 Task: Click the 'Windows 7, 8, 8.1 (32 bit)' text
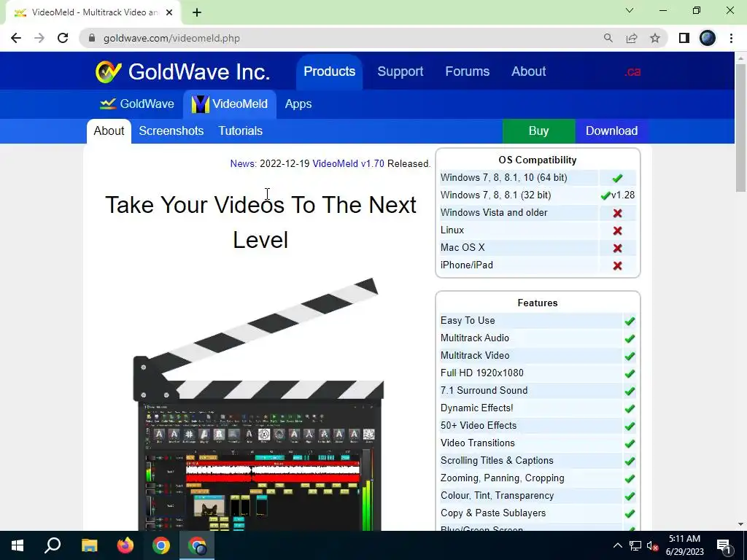pyautogui.click(x=495, y=195)
